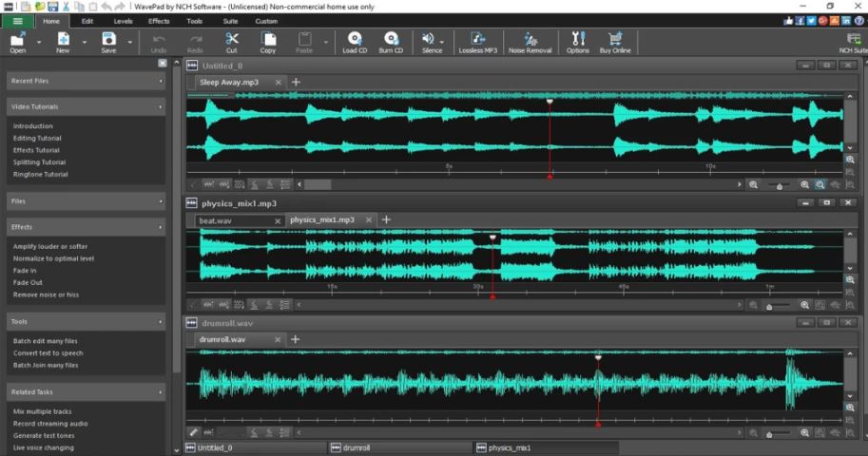
Task: Open the dropdown arrow next to Save
Action: [x=129, y=42]
